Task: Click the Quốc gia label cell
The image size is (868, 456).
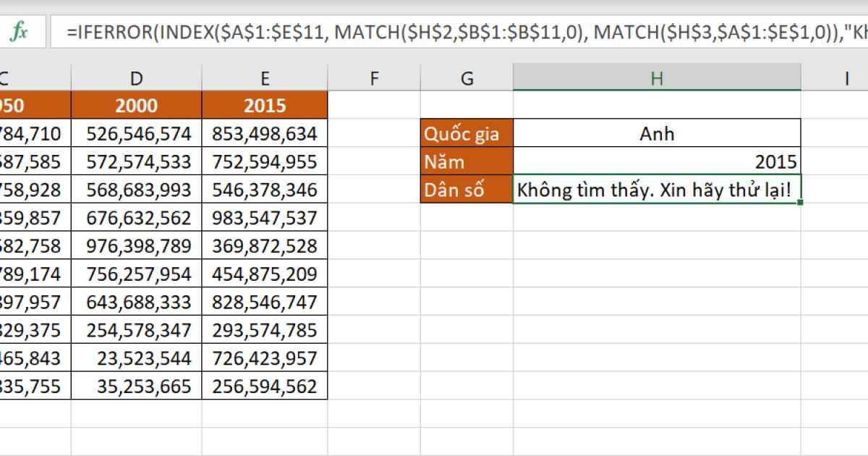Action: (467, 134)
